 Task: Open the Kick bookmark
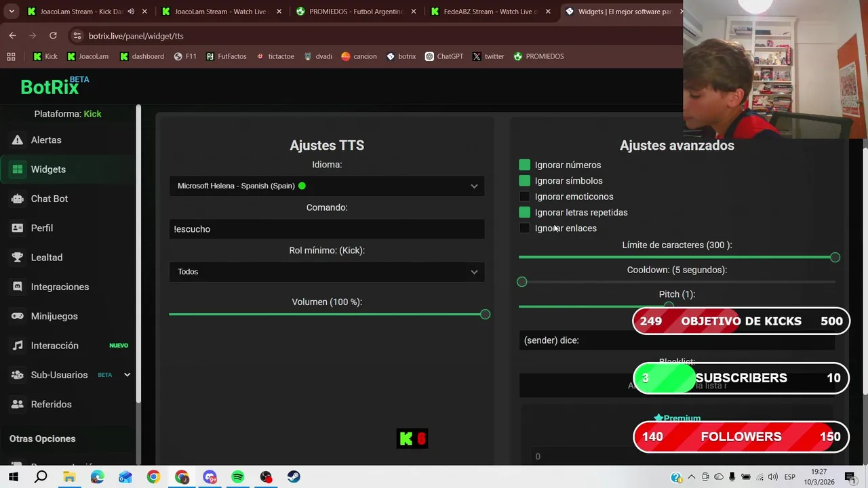tap(45, 56)
